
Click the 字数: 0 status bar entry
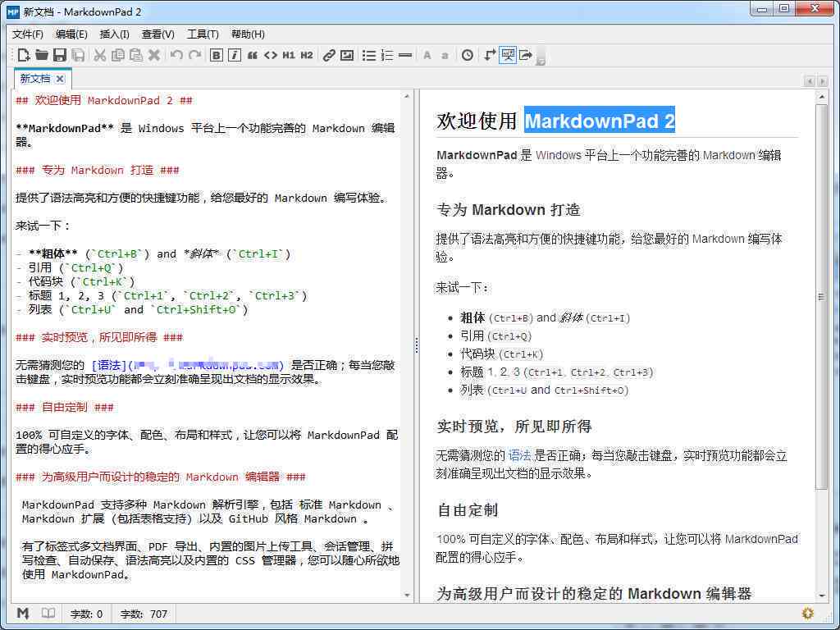[86, 614]
